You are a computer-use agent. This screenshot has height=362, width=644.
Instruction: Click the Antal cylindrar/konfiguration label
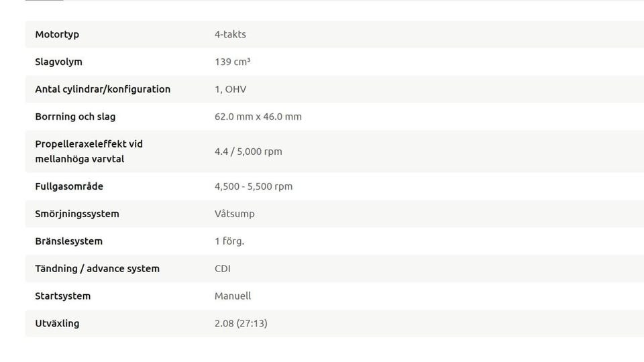click(103, 89)
